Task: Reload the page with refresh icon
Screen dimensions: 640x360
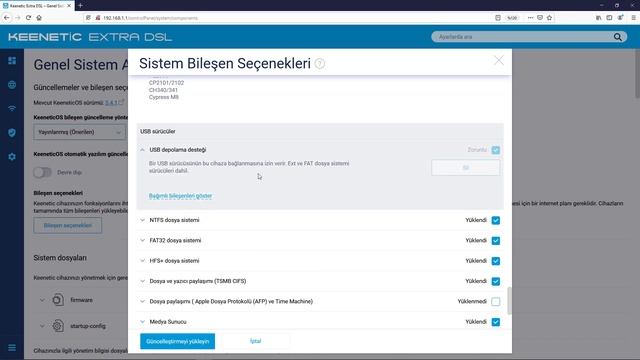Action: click(28, 18)
